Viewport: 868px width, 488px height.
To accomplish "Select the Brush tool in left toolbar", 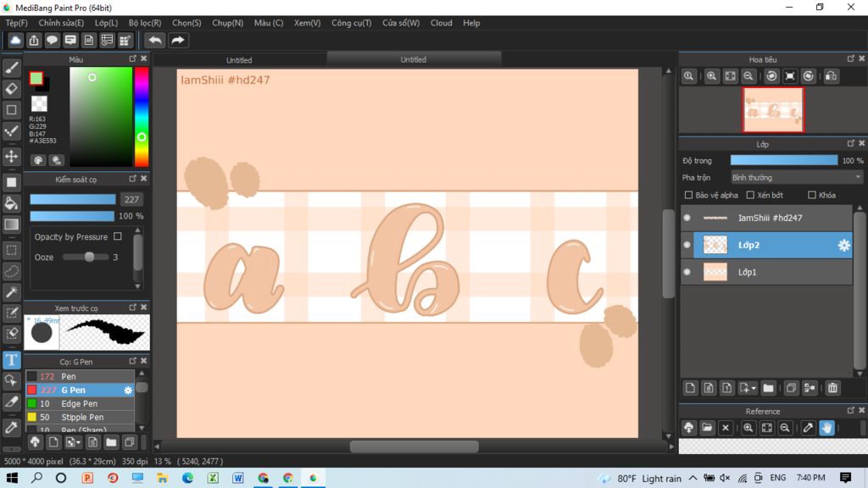I will click(11, 68).
